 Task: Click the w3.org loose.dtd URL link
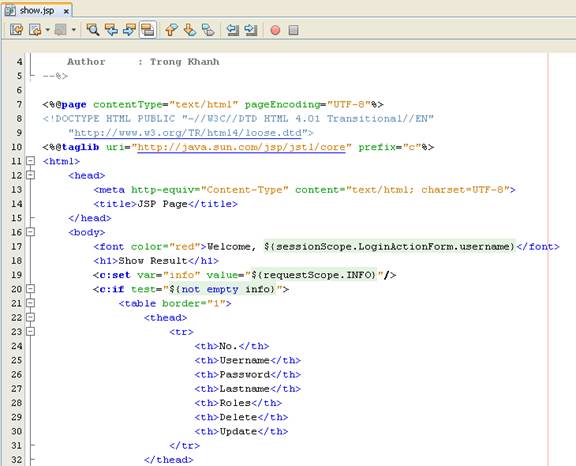point(188,133)
